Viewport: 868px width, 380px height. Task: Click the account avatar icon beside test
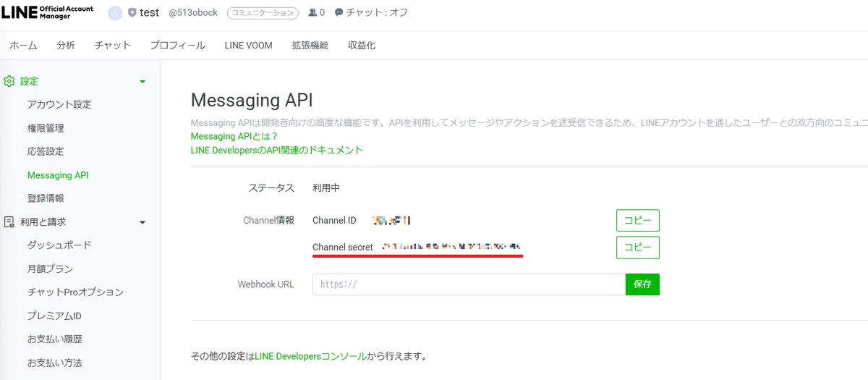115,13
